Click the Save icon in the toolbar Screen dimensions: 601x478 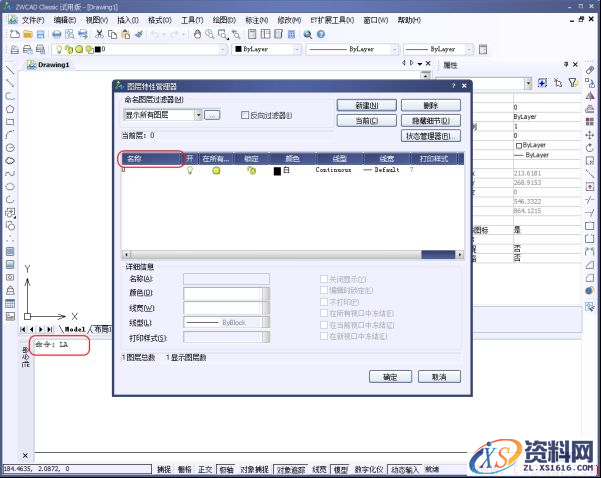(x=42, y=34)
